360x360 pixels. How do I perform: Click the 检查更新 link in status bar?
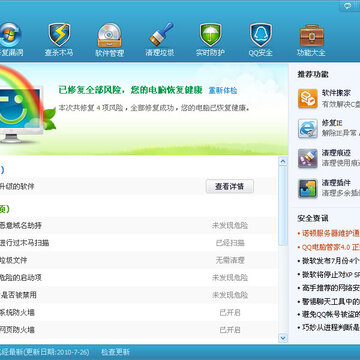point(115,352)
